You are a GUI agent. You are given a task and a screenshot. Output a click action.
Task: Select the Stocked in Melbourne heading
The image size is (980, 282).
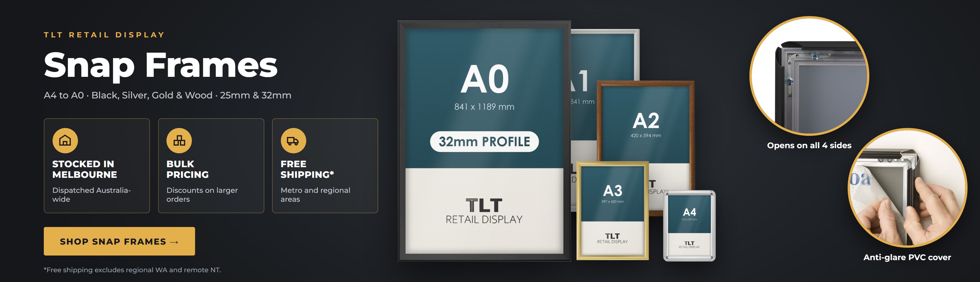pos(84,169)
